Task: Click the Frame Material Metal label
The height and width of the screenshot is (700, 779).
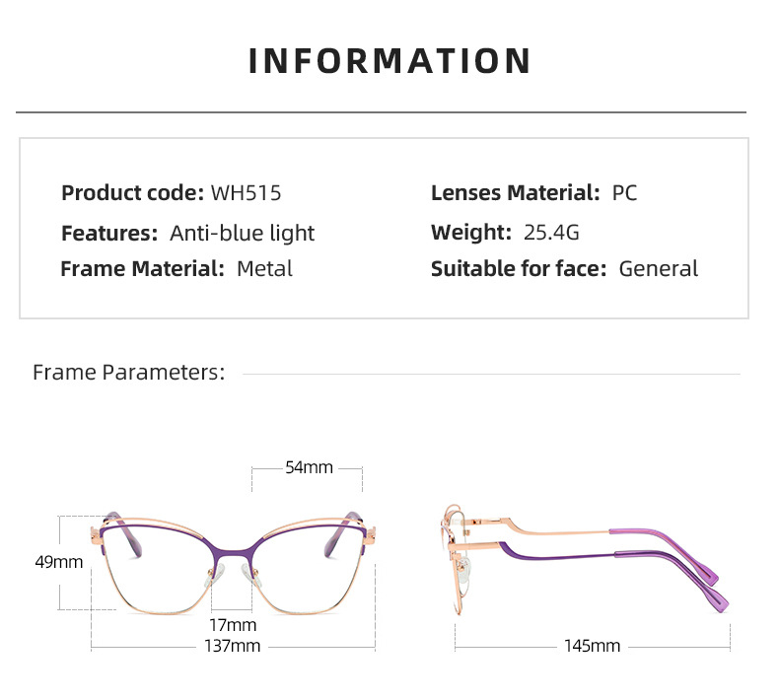Action: 177,269
